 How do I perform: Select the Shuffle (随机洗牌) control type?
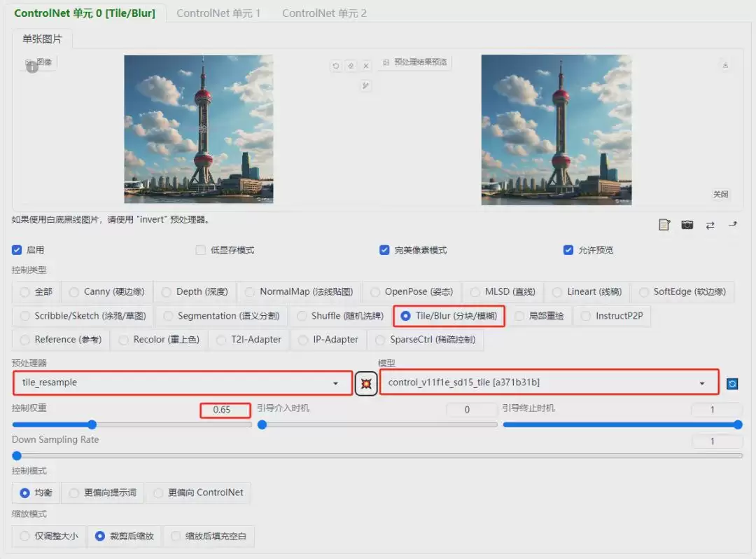point(340,316)
